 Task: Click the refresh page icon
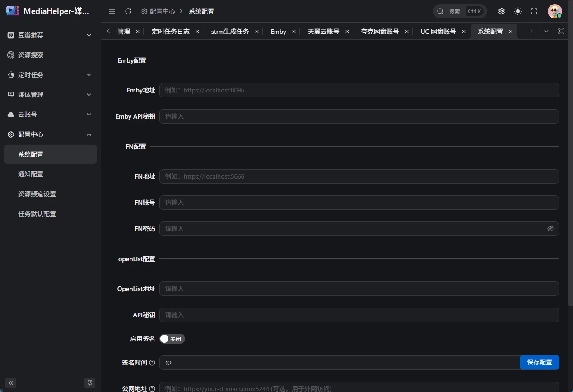(128, 11)
